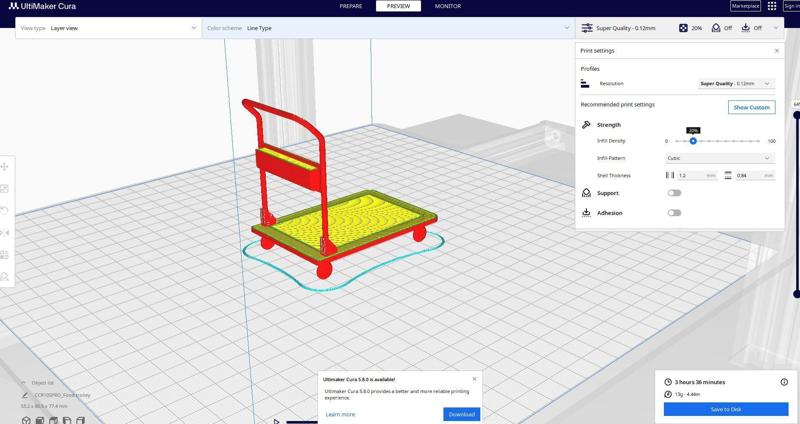Click the '3 hours 36 minutes' estimate
This screenshot has height=424, width=800.
tap(699, 382)
